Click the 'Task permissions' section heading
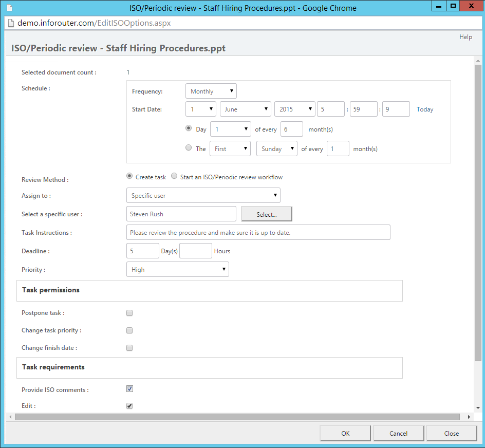 51,290
